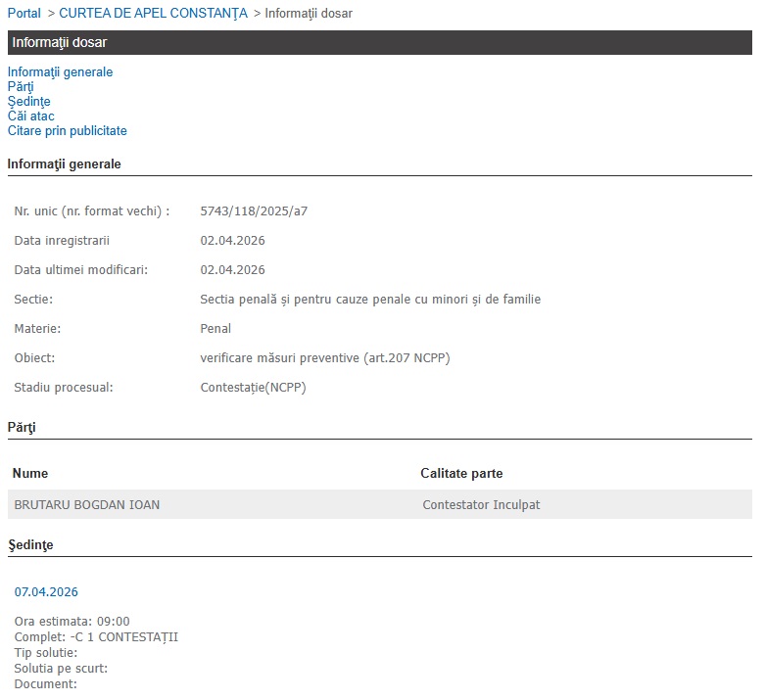765x700 pixels.
Task: Click the Calitate parte column header
Action: tap(461, 474)
